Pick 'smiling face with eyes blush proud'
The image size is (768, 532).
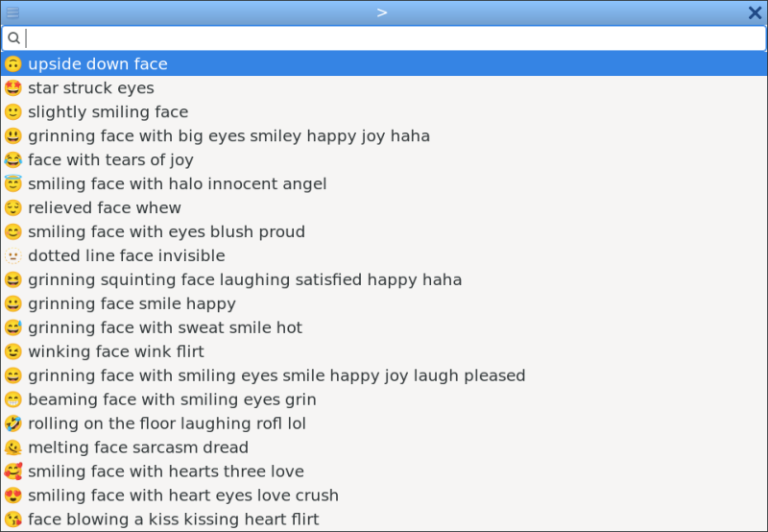166,232
